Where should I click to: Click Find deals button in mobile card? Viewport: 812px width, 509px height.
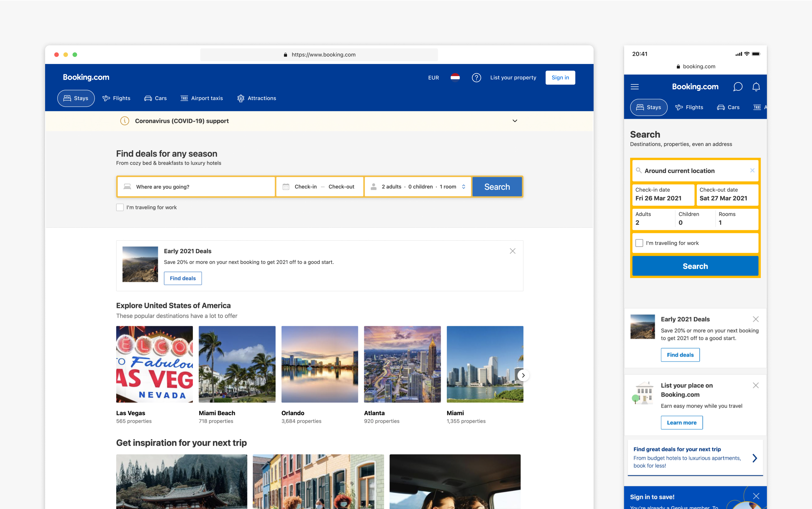(x=680, y=355)
